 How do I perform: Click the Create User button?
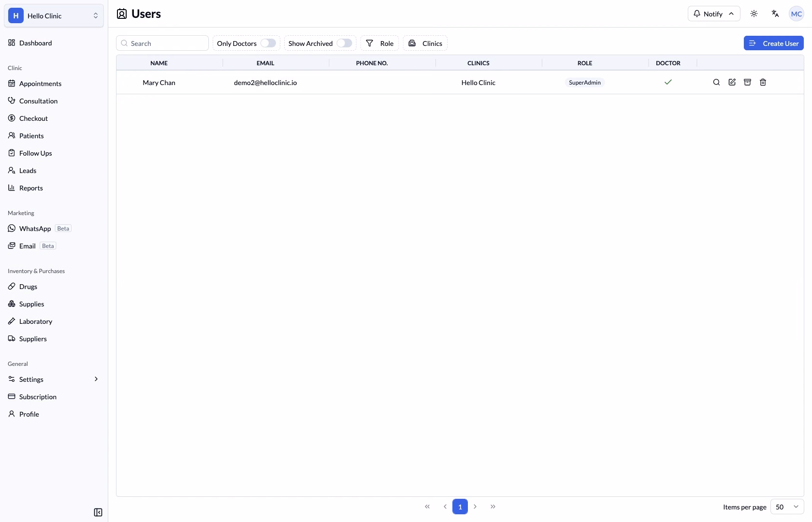coord(774,43)
